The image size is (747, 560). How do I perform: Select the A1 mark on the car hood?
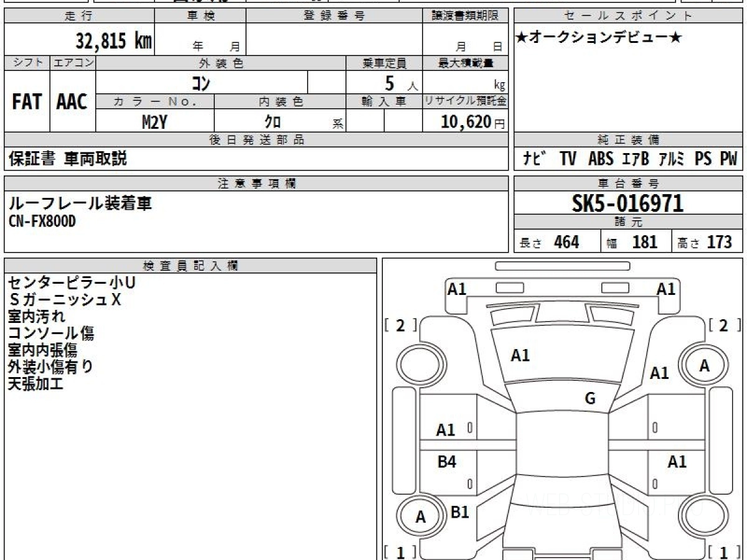tap(520, 356)
